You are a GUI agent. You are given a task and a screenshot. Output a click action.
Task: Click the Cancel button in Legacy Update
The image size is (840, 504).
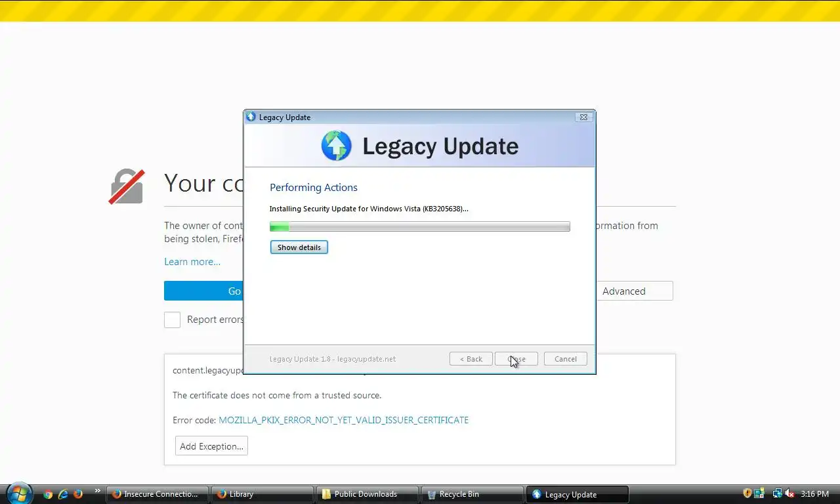(x=565, y=359)
